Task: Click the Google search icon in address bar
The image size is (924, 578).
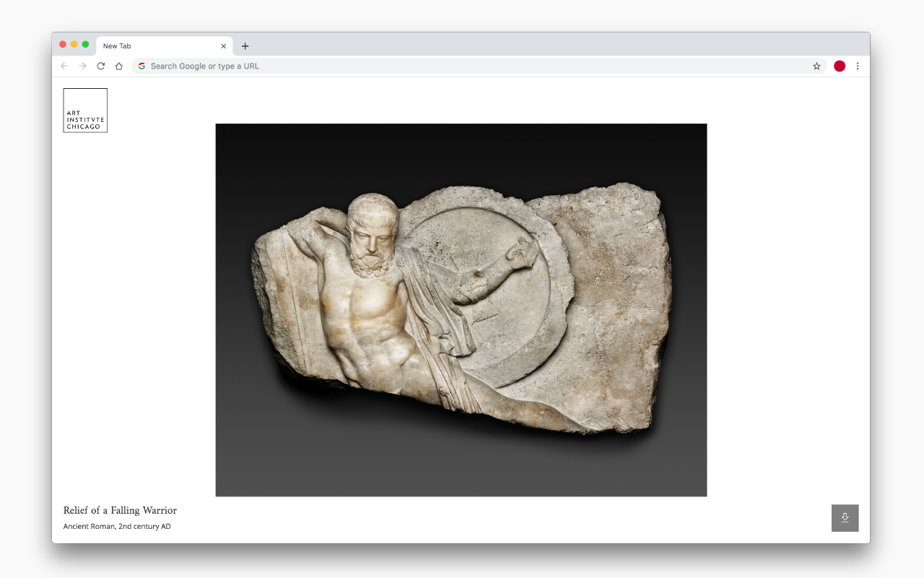Action: (x=141, y=66)
